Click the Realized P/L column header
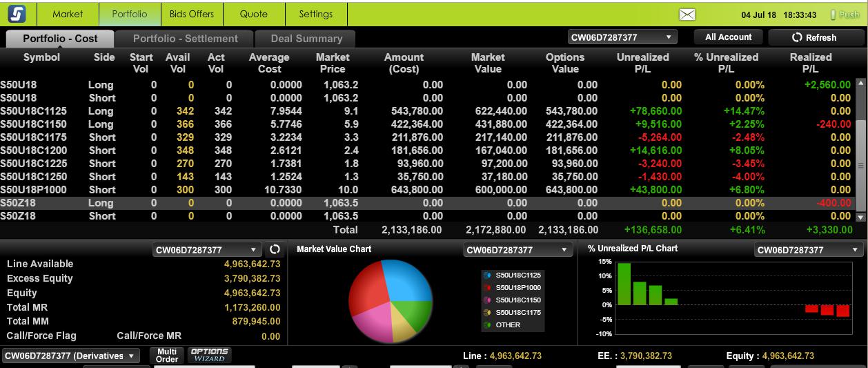Viewport: 868px width, 368px height. click(x=811, y=63)
